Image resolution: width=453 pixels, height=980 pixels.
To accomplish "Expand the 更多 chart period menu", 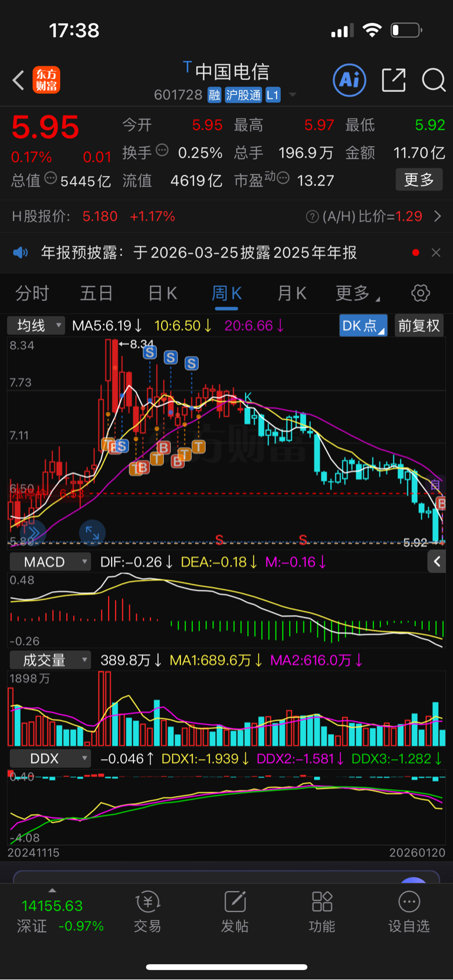I will [357, 293].
